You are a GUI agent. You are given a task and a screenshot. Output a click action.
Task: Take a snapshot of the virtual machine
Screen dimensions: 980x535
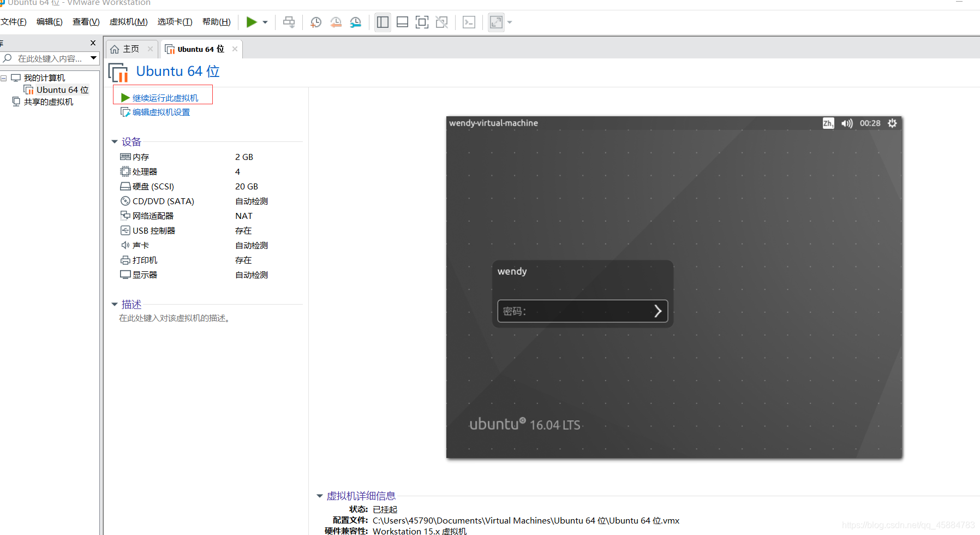315,22
